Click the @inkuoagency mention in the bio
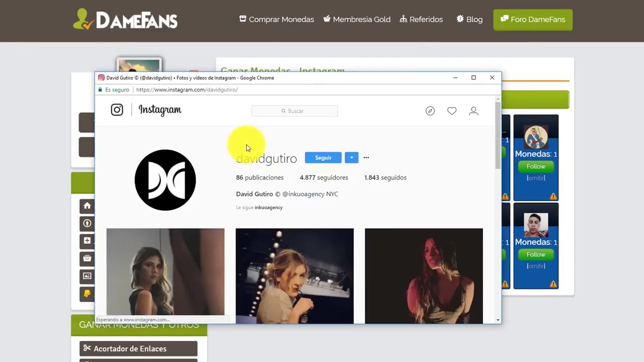Screen dimensions: 644x362 tap(303, 194)
